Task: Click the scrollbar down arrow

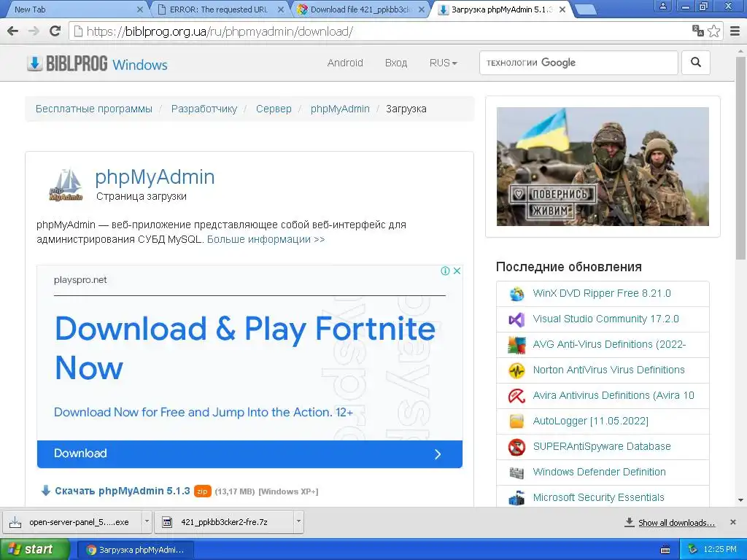Action: coord(741,500)
